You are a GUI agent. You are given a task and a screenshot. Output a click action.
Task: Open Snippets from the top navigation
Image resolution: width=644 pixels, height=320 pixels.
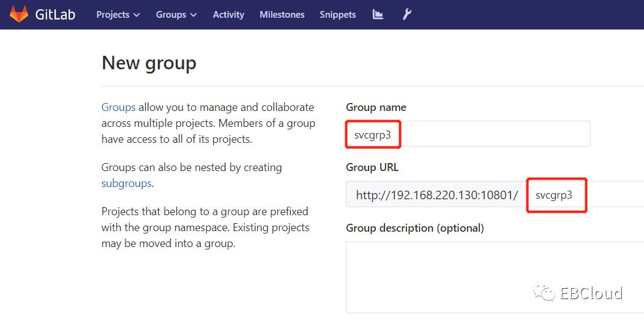(337, 15)
